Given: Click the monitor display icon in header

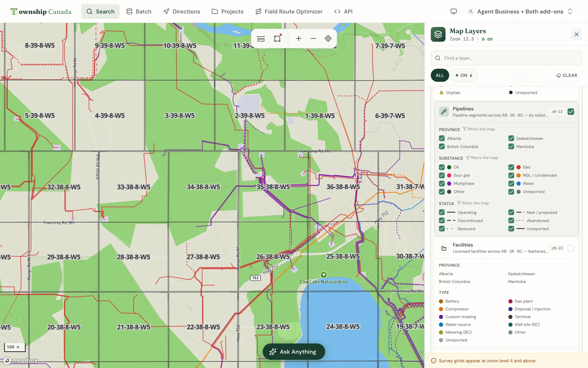Looking at the screenshot, I should tap(453, 12).
